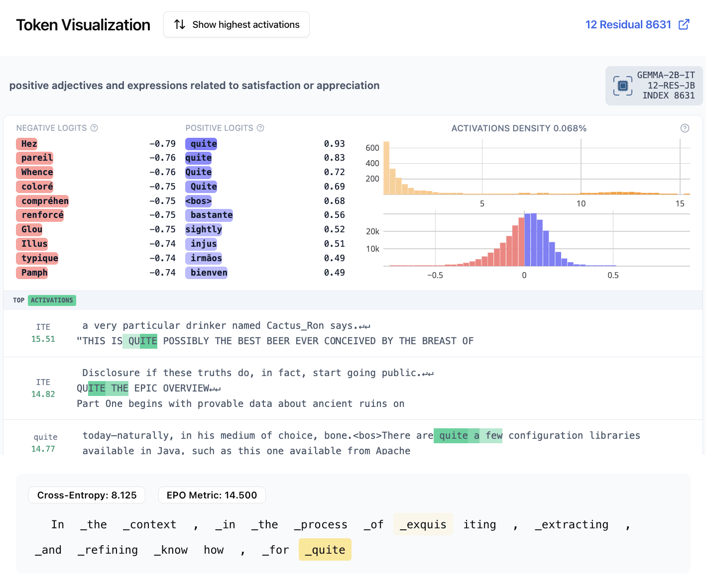Click the top positive logit token quite 0.93
Screen dimensions: 706x588
pos(201,144)
